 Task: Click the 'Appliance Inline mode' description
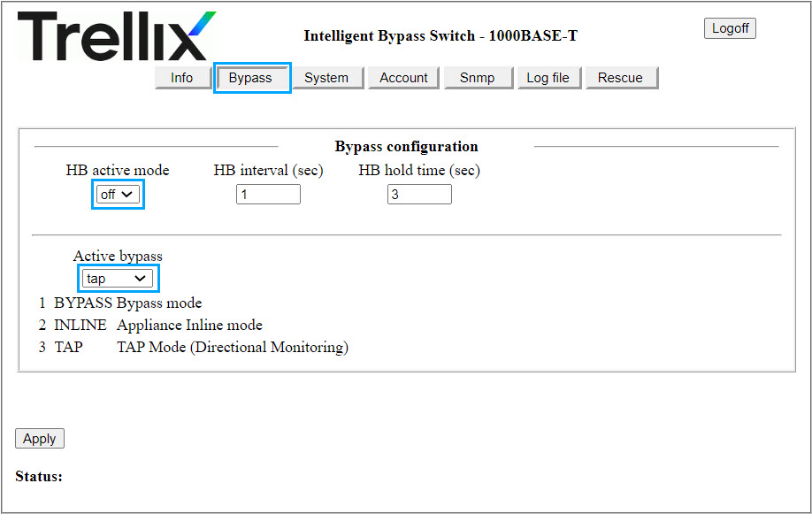click(x=189, y=325)
